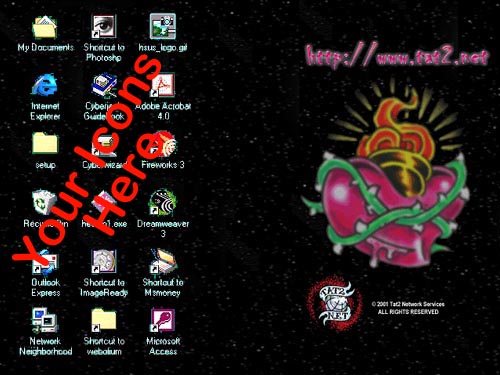The width and height of the screenshot is (500, 375).
Task: Open the setup folder icon
Action: point(45,143)
